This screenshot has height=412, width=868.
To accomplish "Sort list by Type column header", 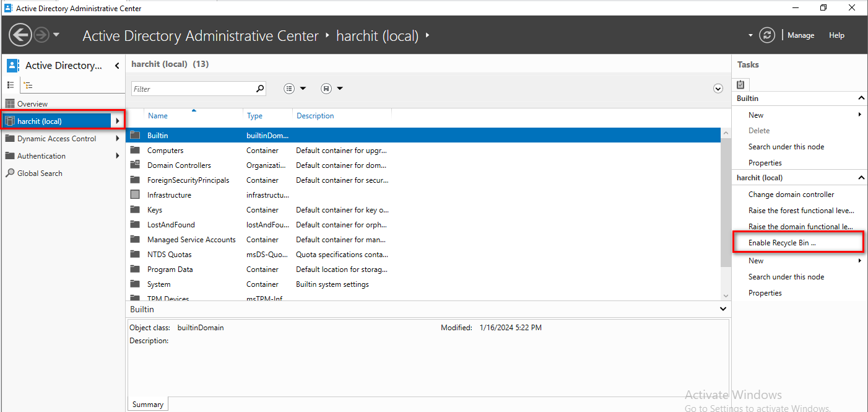I will click(254, 116).
